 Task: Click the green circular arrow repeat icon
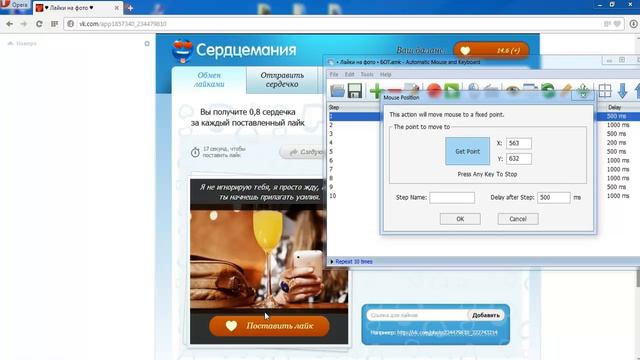pyautogui.click(x=548, y=90)
